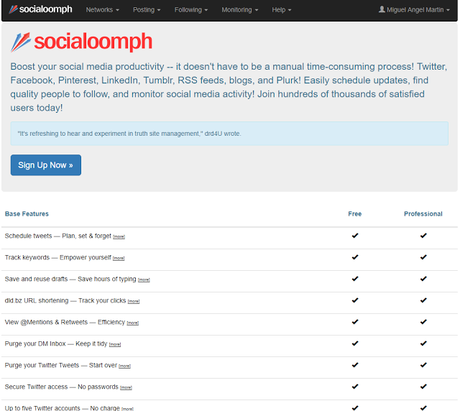Open more link for Secure Twitter access

click(126, 388)
